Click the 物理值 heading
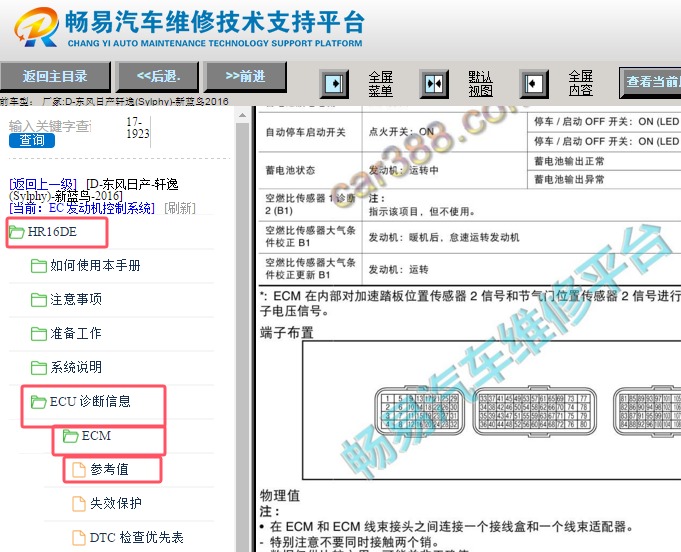Viewport: 681px width, 552px height. click(x=280, y=496)
